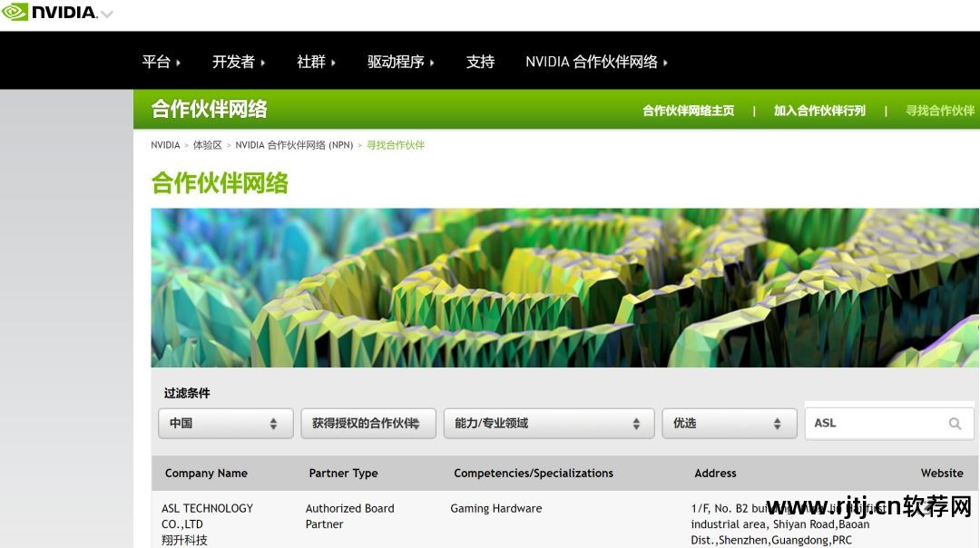Expand the chevron next to NVIDIA logo
Viewport: 980px width, 548px height.
(107, 14)
